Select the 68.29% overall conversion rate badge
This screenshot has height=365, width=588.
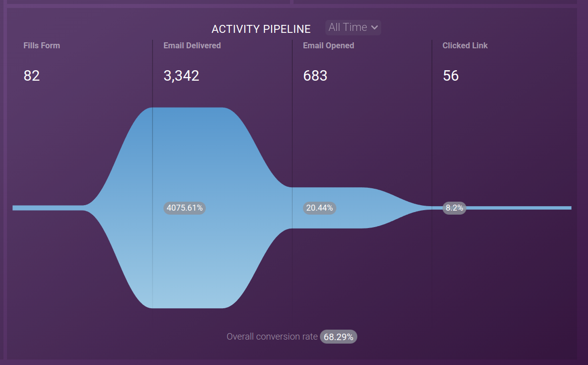tap(338, 336)
